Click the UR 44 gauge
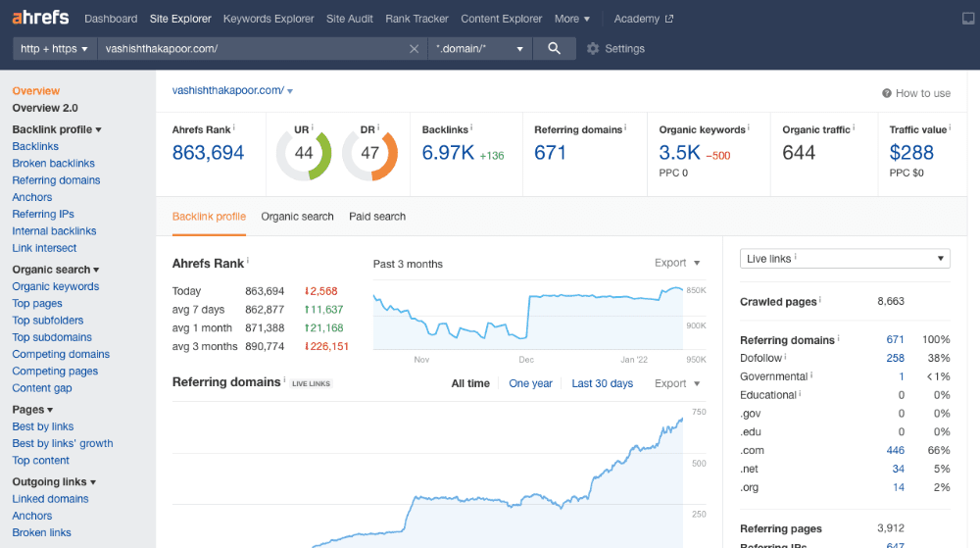This screenshot has height=548, width=980. [x=304, y=154]
